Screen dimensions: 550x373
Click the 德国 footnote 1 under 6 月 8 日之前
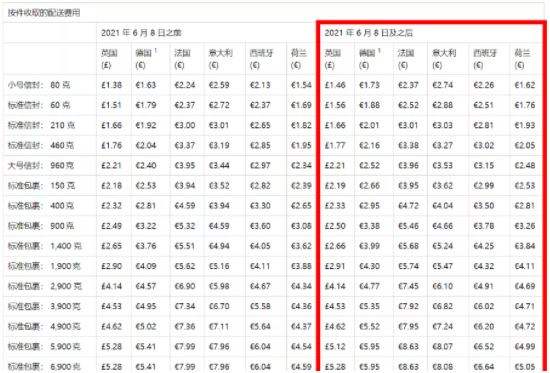[155, 51]
